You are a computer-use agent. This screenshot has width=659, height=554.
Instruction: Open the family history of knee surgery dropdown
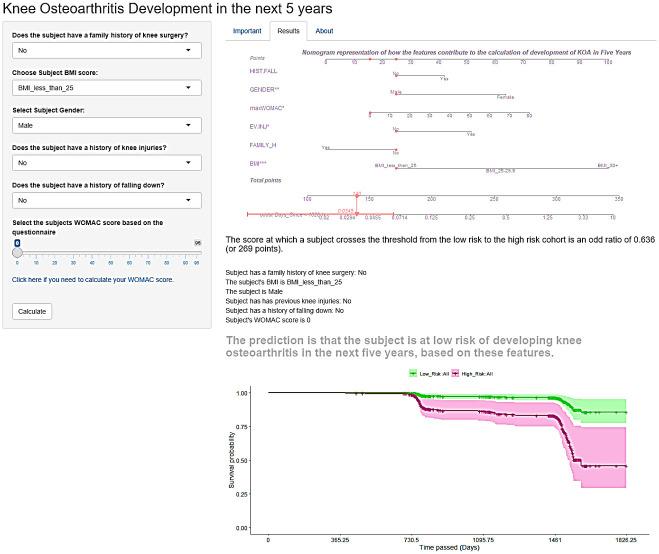click(x=108, y=49)
